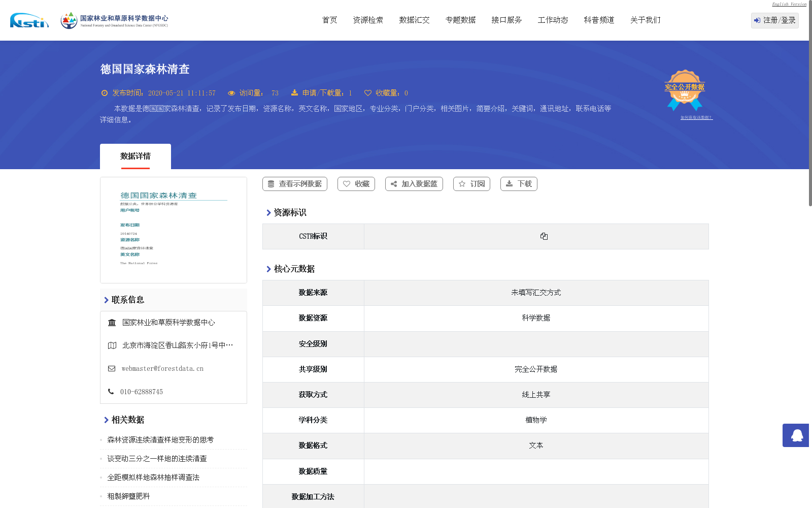Click the heart icon beside 收藏量
The image size is (812, 508).
[x=368, y=93]
